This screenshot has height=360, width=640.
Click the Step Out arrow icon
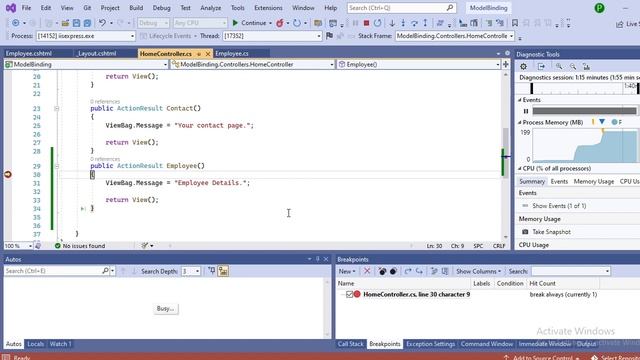[425, 23]
